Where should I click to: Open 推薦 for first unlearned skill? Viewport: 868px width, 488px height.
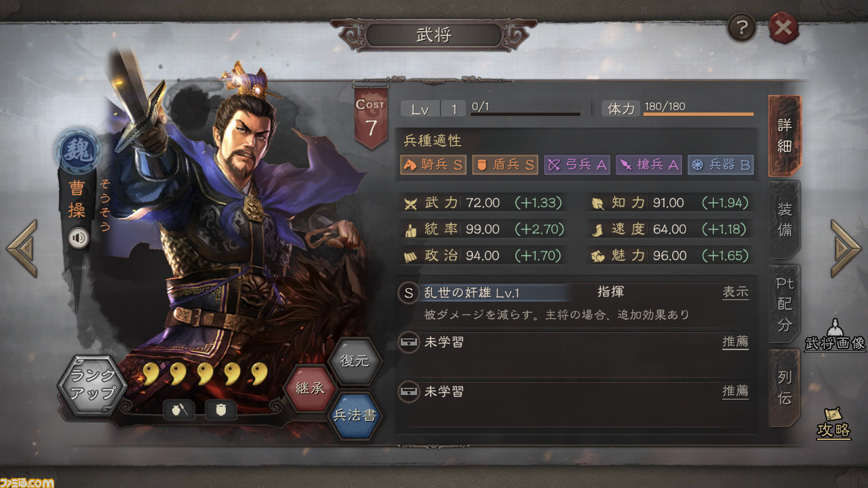pyautogui.click(x=735, y=342)
